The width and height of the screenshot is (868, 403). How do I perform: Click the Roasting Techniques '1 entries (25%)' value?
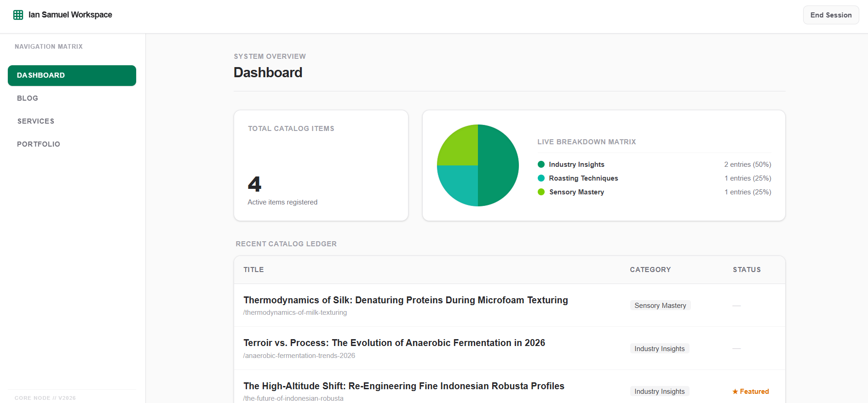click(747, 178)
